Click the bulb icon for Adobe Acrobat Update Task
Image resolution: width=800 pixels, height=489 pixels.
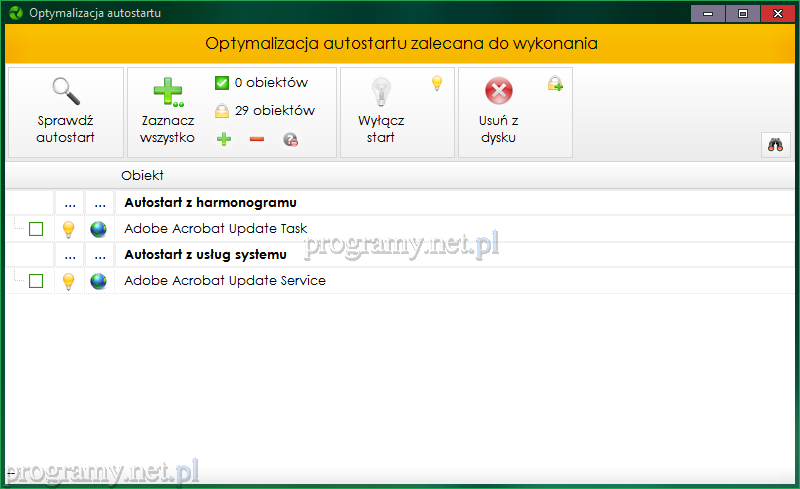coord(68,229)
